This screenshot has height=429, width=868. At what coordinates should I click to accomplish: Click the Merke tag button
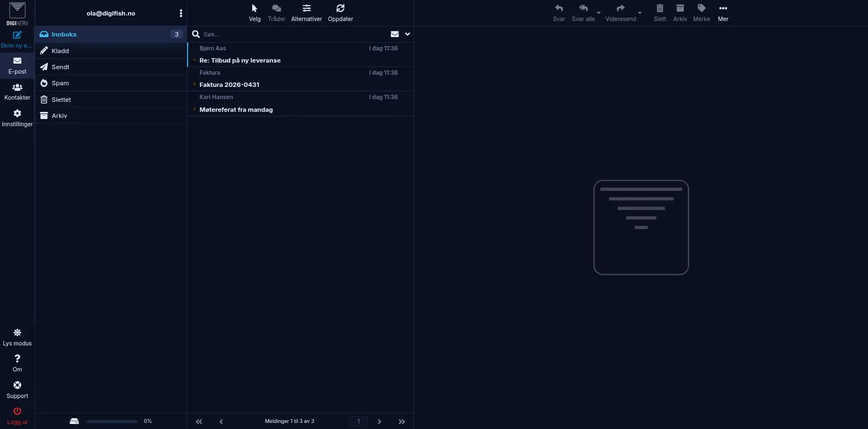tap(701, 13)
